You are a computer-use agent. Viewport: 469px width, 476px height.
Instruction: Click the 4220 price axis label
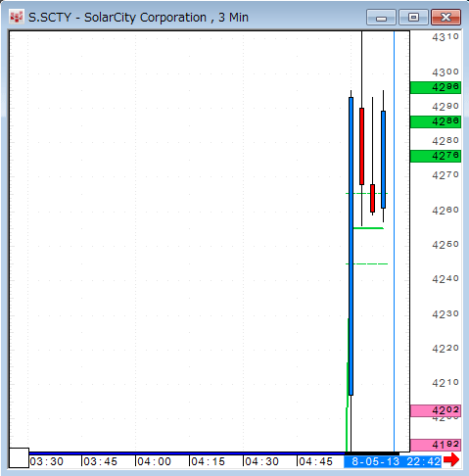click(446, 349)
